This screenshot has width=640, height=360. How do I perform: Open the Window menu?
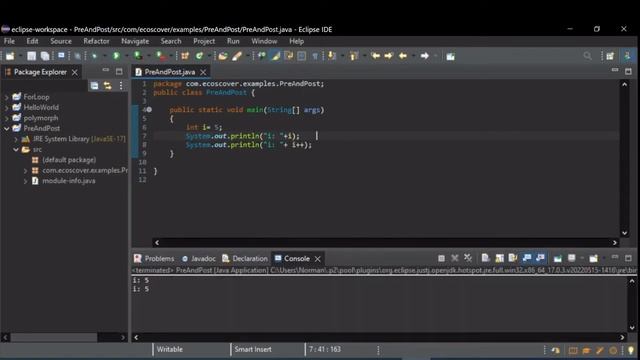coord(264,41)
